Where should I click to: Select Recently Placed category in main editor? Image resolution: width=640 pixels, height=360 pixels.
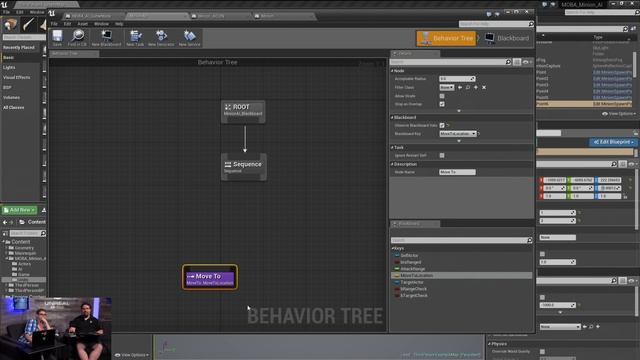pyautogui.click(x=19, y=47)
